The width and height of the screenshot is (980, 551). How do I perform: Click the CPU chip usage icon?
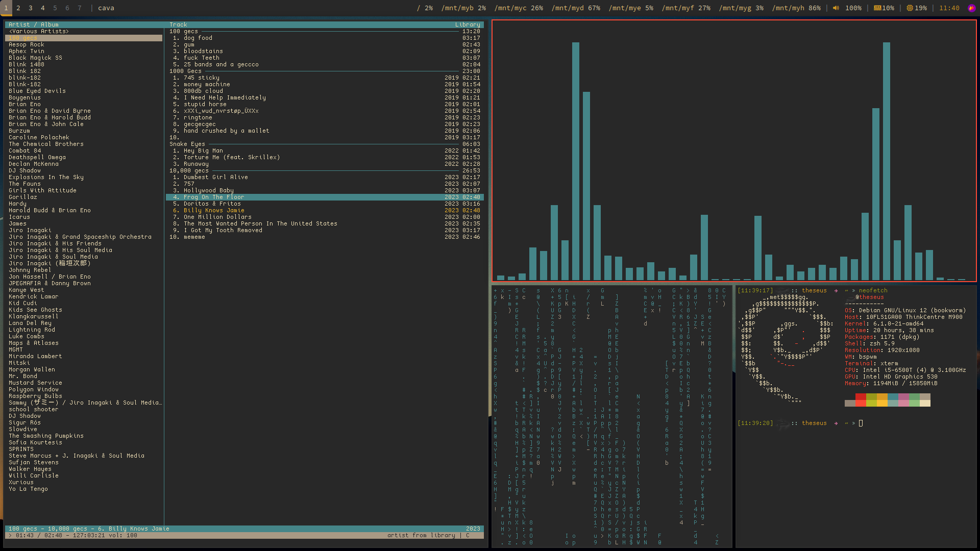tap(910, 8)
